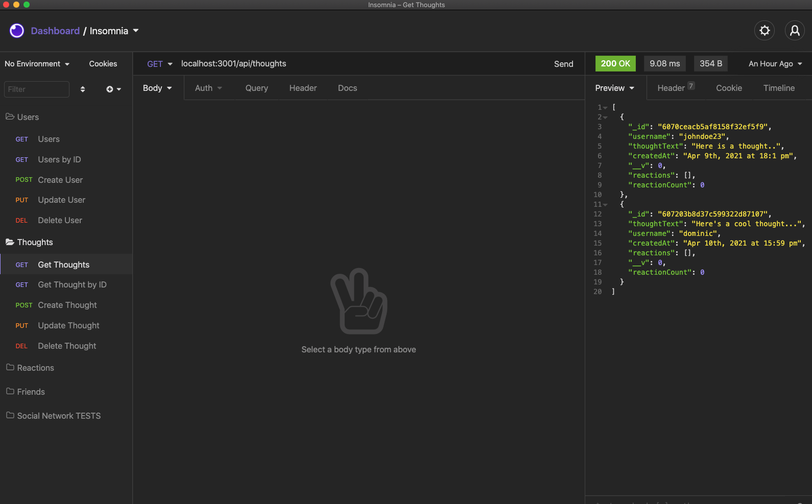
Task: Switch to the Query tab
Action: [256, 88]
